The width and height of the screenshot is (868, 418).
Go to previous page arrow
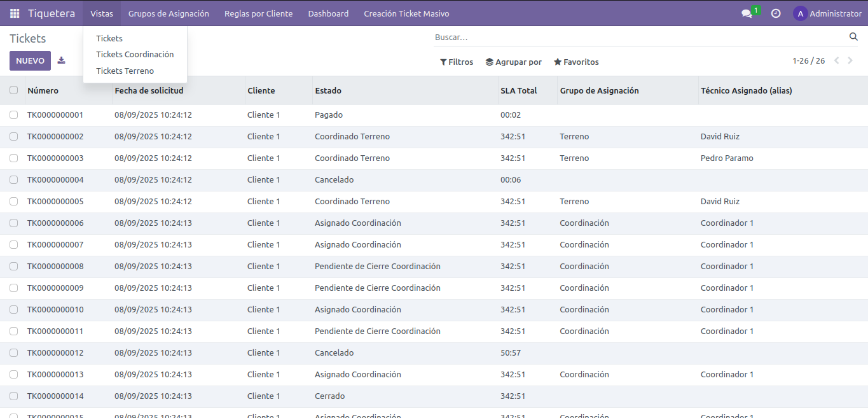[x=836, y=61]
